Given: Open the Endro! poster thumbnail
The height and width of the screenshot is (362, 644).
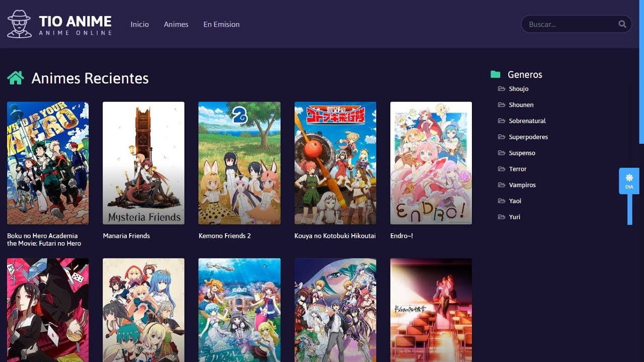Looking at the screenshot, I should click(x=431, y=163).
